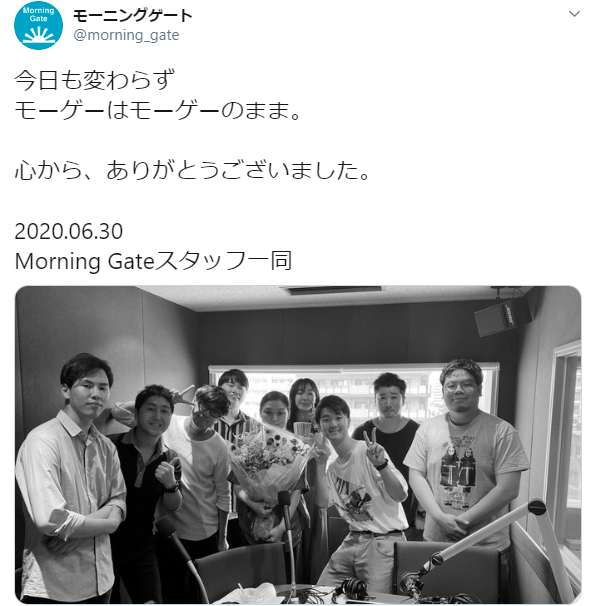Click the peace sign hand on white T-shirt
This screenshot has height=606, width=594.
tap(373, 448)
